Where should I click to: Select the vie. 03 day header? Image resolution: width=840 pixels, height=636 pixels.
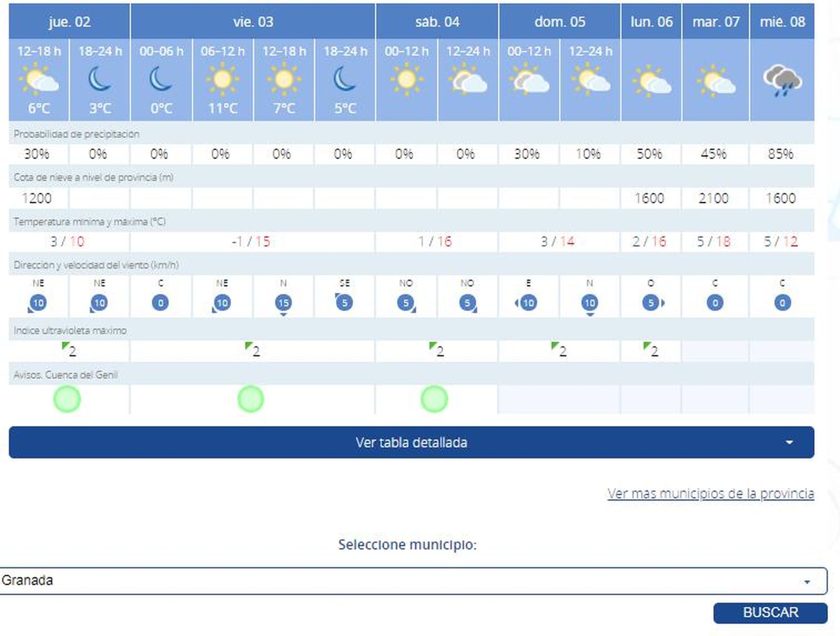(253, 22)
